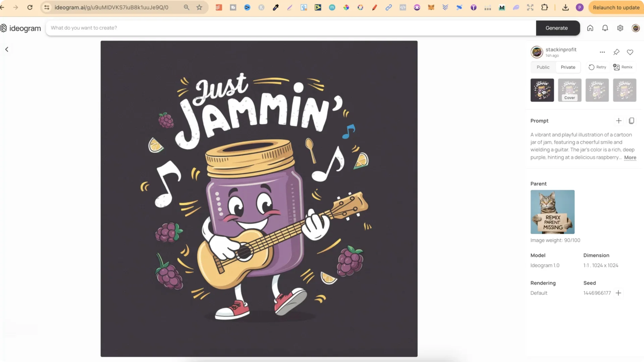644x362 pixels.
Task: Open the three-dots more options menu
Action: 602,52
